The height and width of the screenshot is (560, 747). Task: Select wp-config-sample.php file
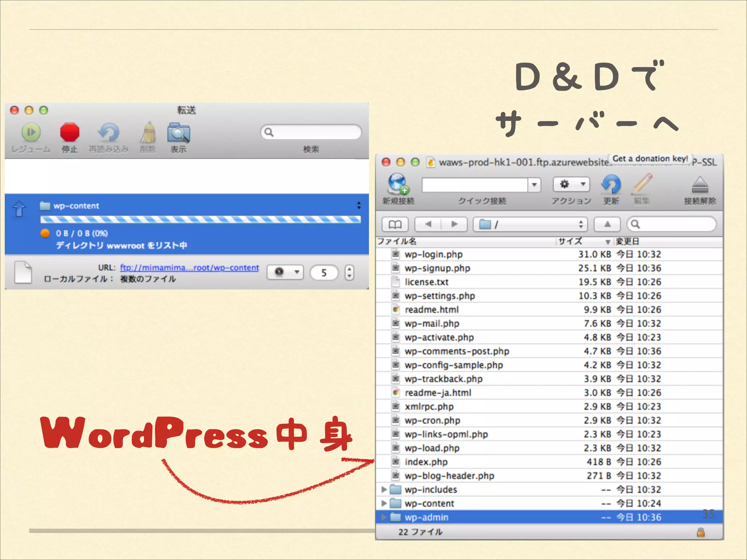(549, 365)
